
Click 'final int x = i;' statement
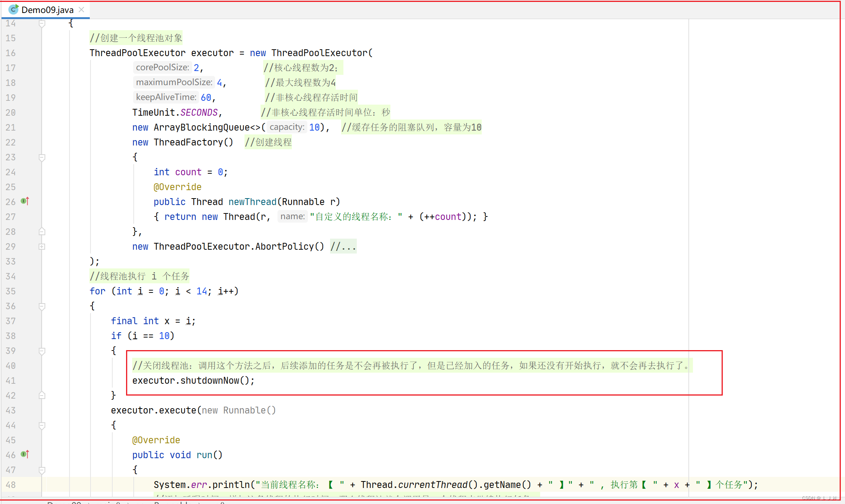click(x=153, y=321)
